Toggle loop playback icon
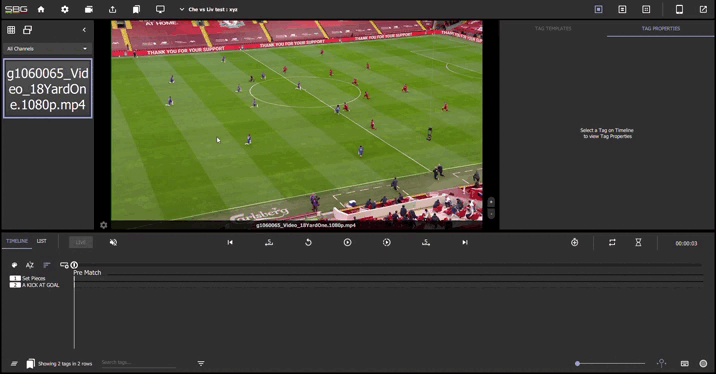 coord(612,242)
